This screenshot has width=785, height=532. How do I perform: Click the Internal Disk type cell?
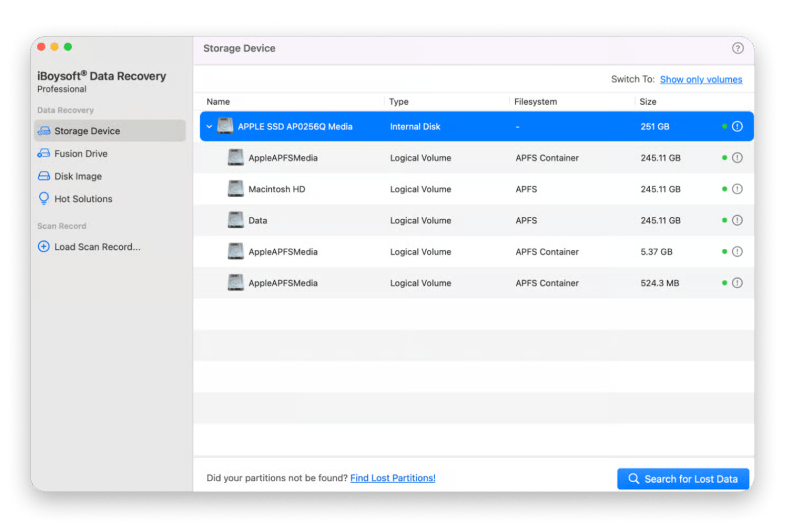415,127
